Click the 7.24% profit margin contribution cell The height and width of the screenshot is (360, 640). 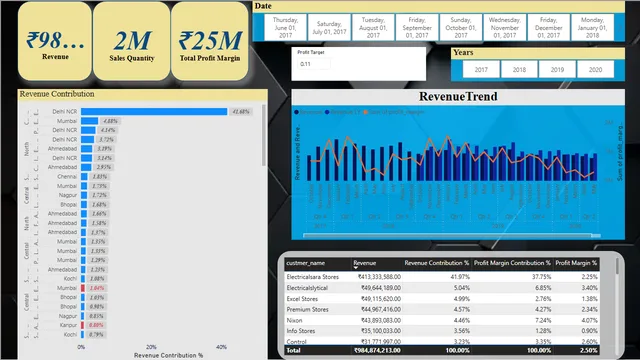543,320
